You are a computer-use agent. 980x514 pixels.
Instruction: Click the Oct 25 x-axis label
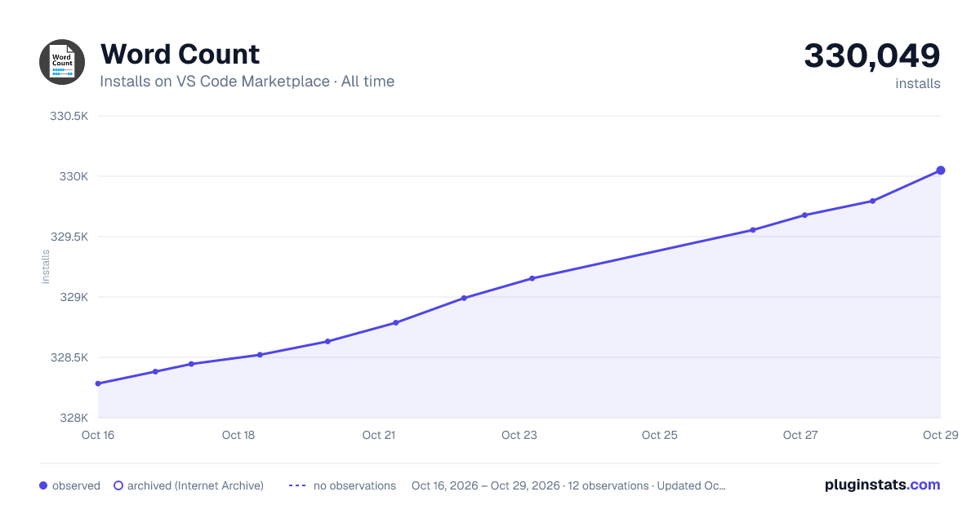click(x=660, y=435)
